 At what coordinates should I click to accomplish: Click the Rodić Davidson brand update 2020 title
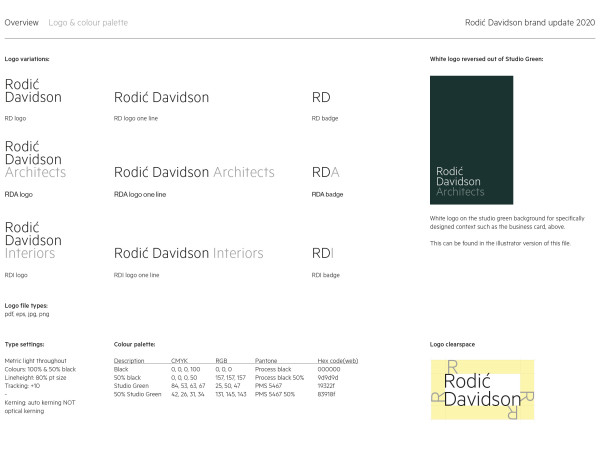530,22
